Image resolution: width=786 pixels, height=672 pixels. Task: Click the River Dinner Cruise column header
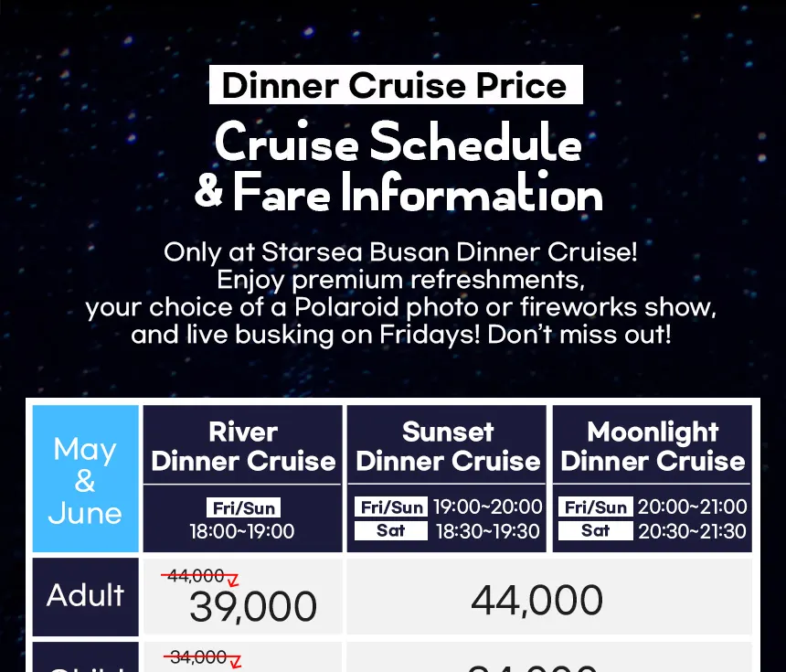(243, 446)
